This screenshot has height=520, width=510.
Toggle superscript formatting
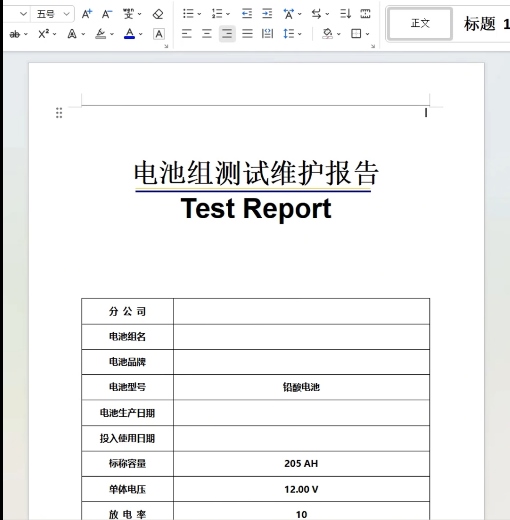coord(43,34)
